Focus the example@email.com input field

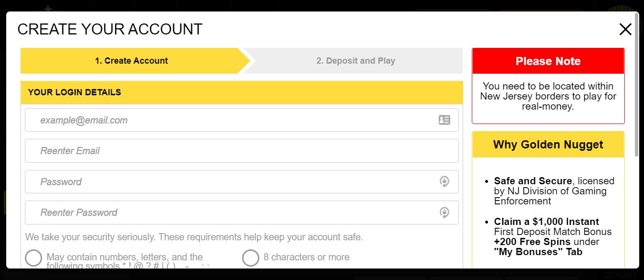(x=230, y=120)
